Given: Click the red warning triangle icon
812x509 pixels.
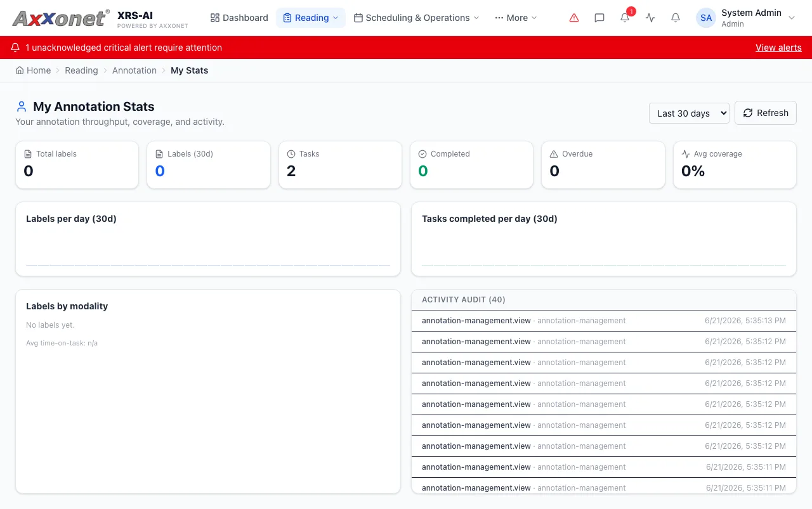Looking at the screenshot, I should coord(574,18).
